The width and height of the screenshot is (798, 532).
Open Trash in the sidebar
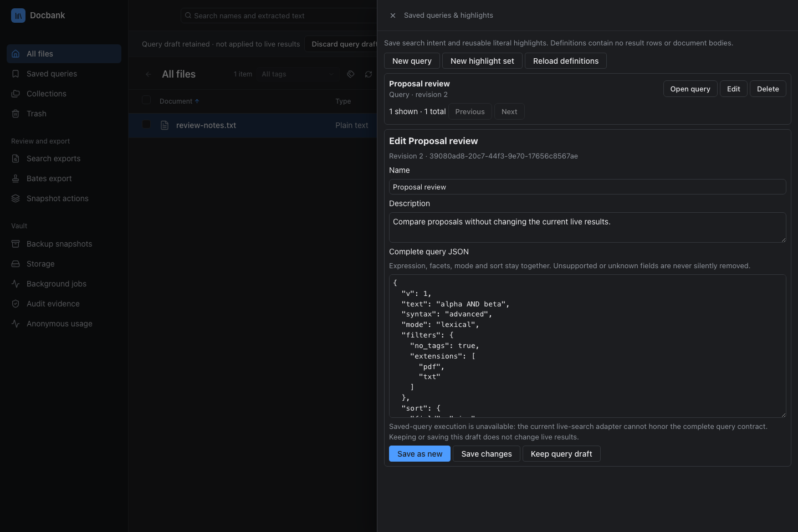(64, 114)
